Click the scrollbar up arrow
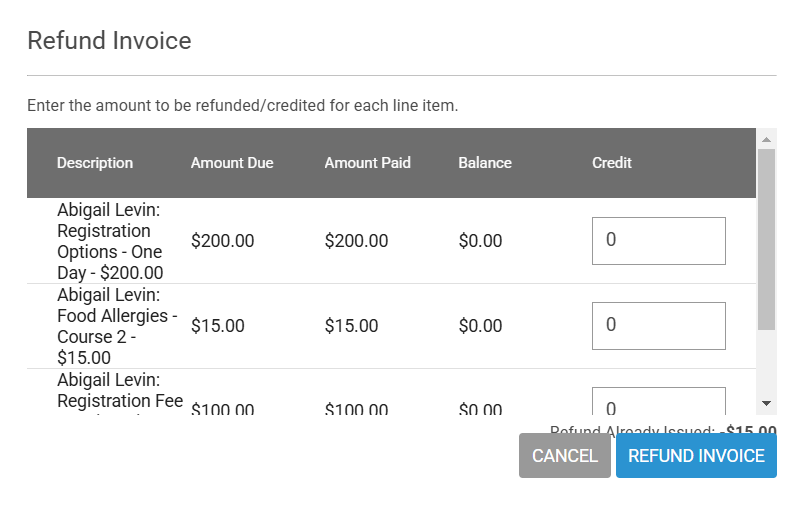 (x=766, y=139)
